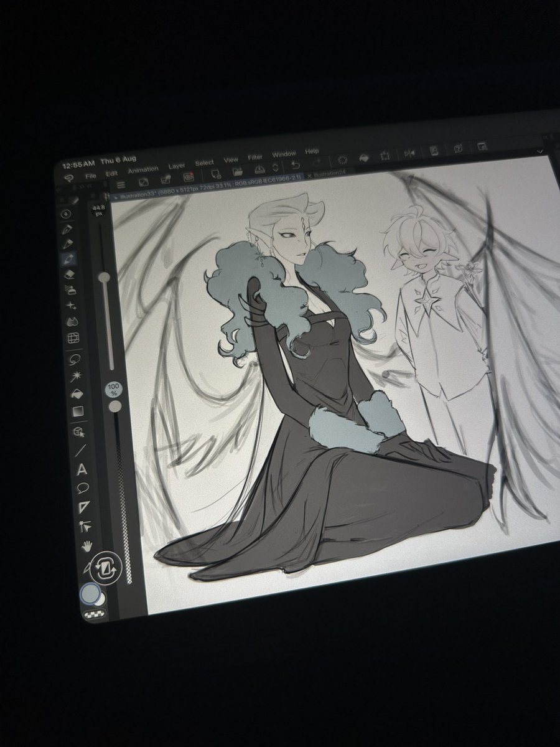Select the Fill bucket tool
This screenshot has height=747, width=560.
coord(77,393)
